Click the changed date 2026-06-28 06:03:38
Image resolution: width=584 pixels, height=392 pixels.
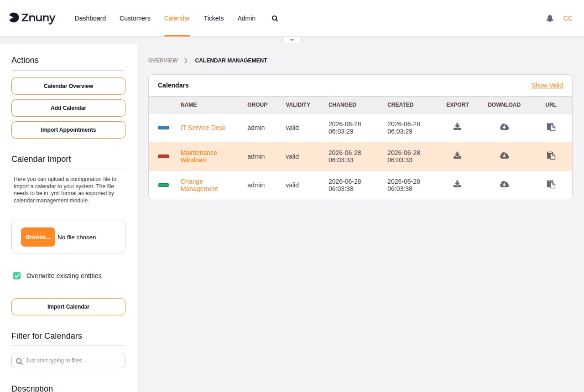pyautogui.click(x=345, y=185)
